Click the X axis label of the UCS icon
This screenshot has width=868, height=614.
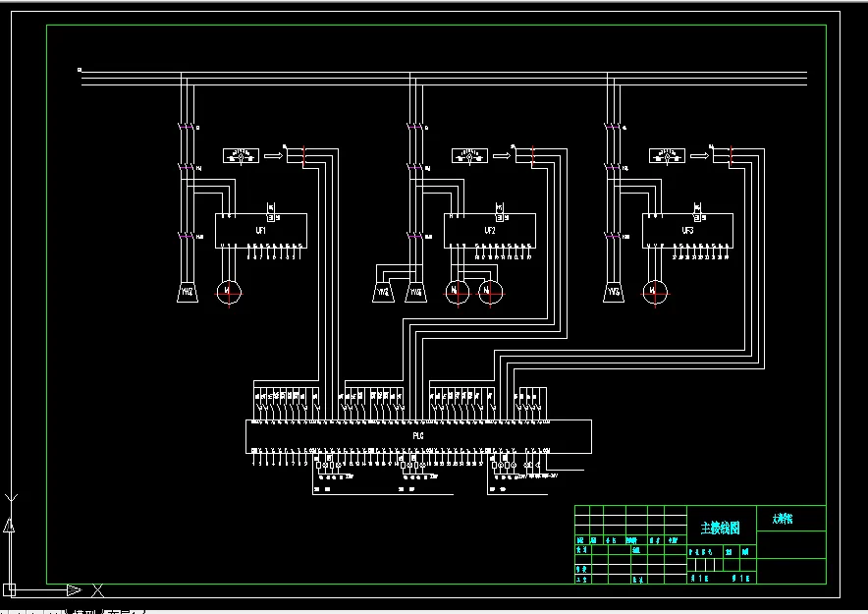point(98,590)
